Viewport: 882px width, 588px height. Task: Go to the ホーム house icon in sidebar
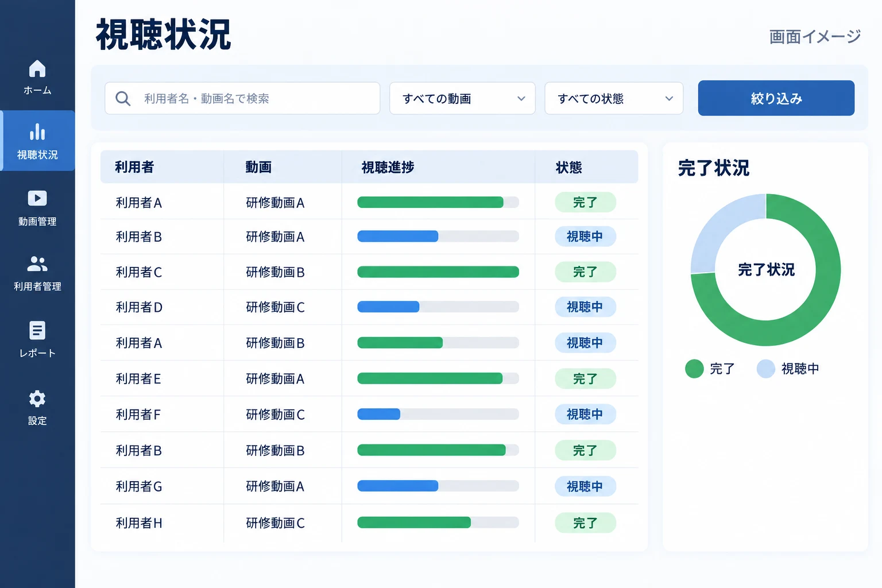click(x=37, y=69)
